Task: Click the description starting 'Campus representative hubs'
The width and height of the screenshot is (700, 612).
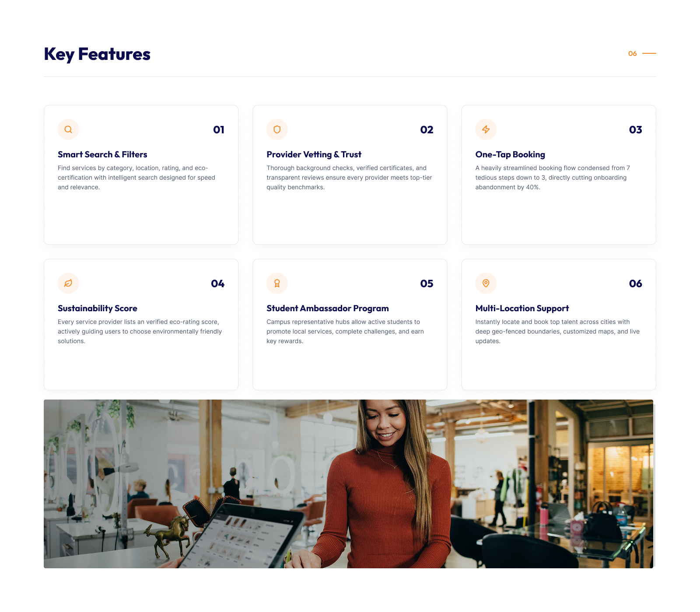Action: pyautogui.click(x=345, y=331)
